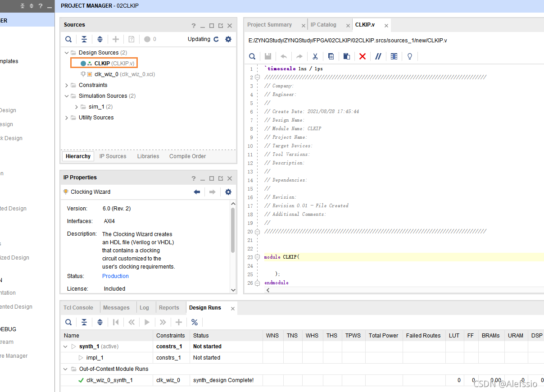Expand the Utility Sources folder

67,118
